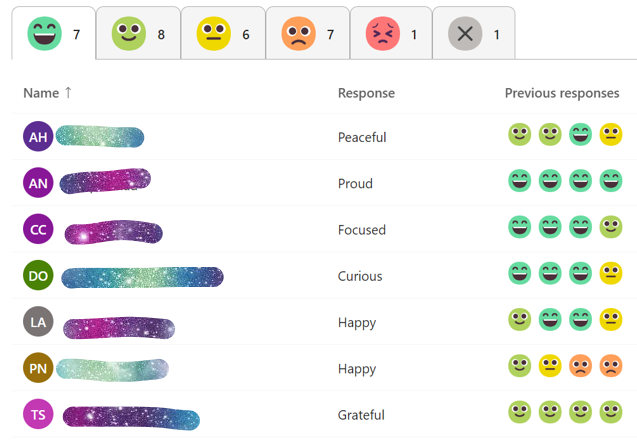Click the green DO avatar
Screen dimensions: 637x442
pyautogui.click(x=38, y=275)
